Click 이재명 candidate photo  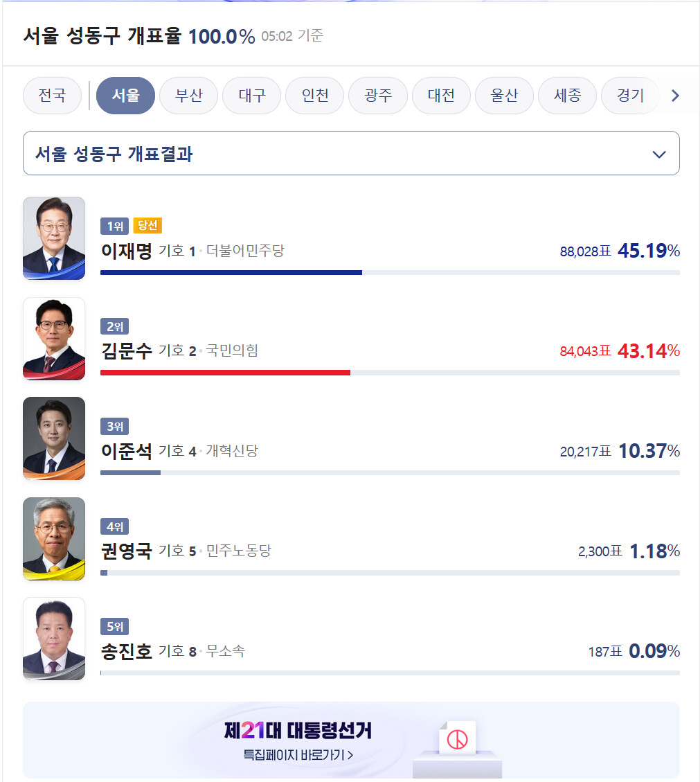pos(54,238)
